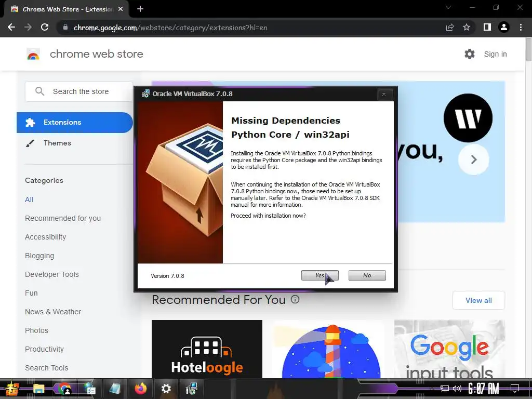
Task: Open the lighthouse extension card
Action: click(328, 349)
